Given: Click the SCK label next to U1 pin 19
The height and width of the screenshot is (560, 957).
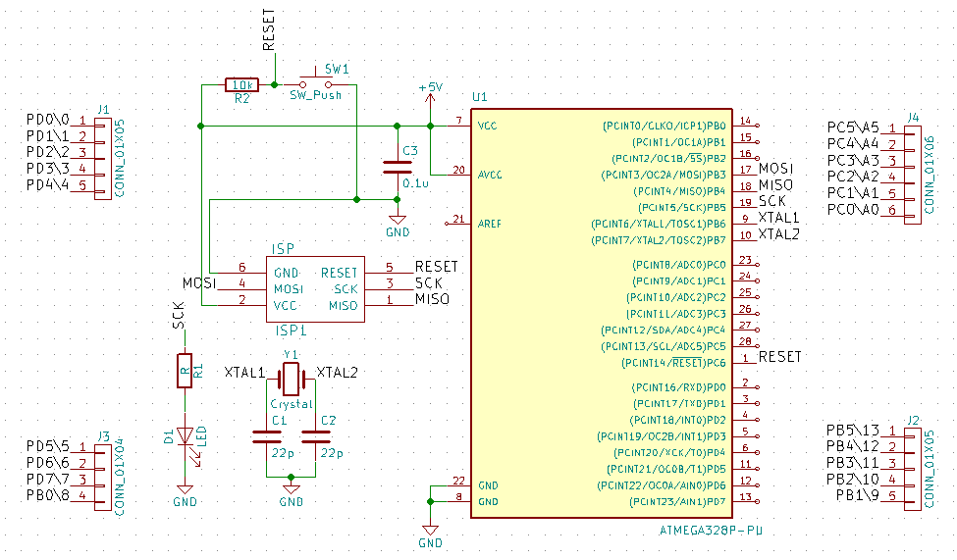Looking at the screenshot, I should point(772,201).
